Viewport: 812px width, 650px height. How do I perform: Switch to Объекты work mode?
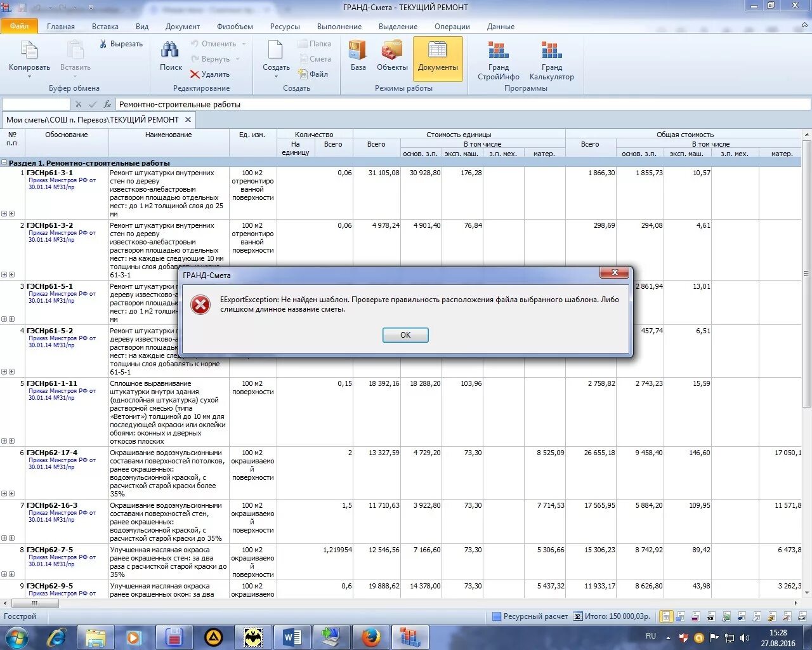coord(392,55)
